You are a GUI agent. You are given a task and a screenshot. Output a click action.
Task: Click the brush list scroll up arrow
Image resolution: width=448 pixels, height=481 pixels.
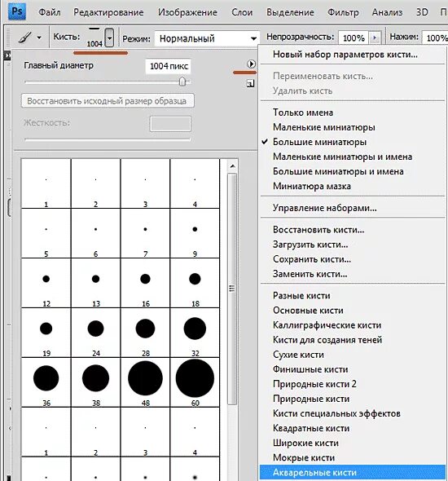coord(233,166)
